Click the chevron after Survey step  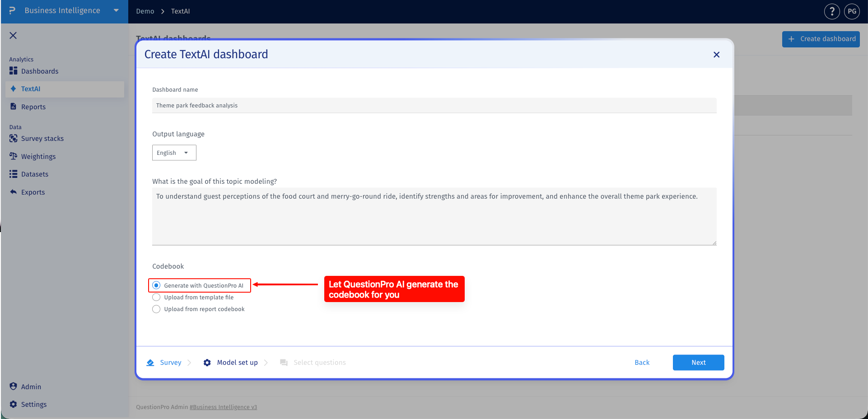coord(189,363)
